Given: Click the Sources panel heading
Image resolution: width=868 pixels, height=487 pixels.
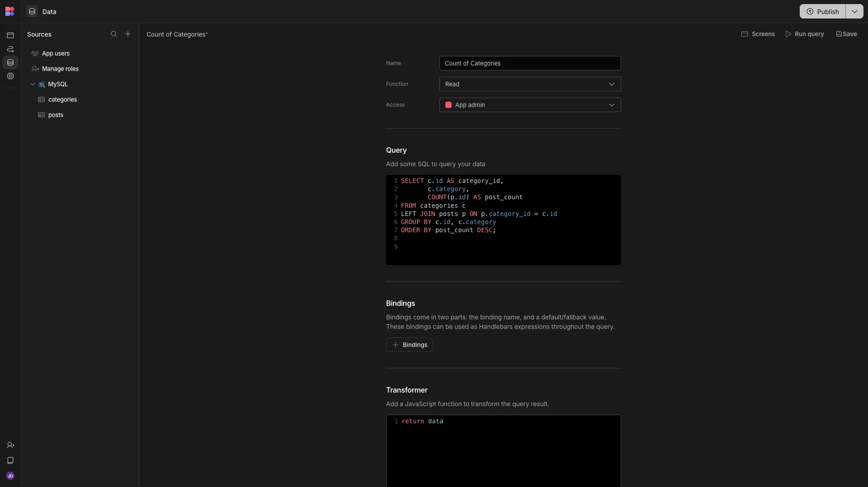Looking at the screenshot, I should point(39,34).
